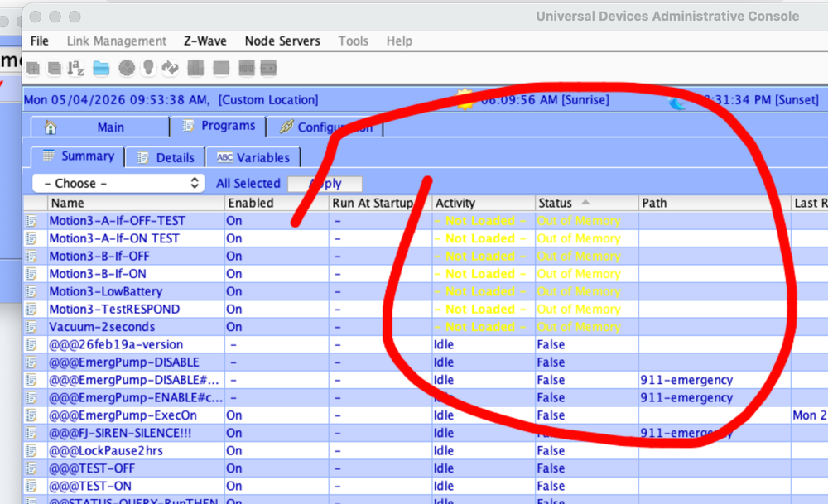Click the Custom Location text
The image size is (828, 504).
pyautogui.click(x=268, y=100)
